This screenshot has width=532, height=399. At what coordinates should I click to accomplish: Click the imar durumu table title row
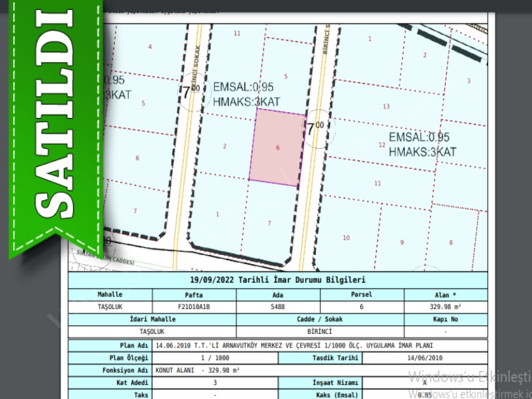coord(278,280)
